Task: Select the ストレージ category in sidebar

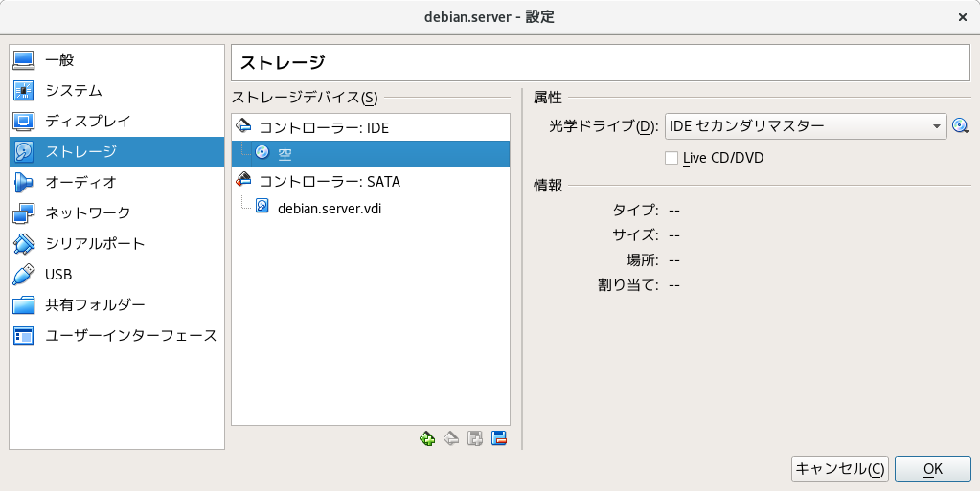Action: coord(117,152)
